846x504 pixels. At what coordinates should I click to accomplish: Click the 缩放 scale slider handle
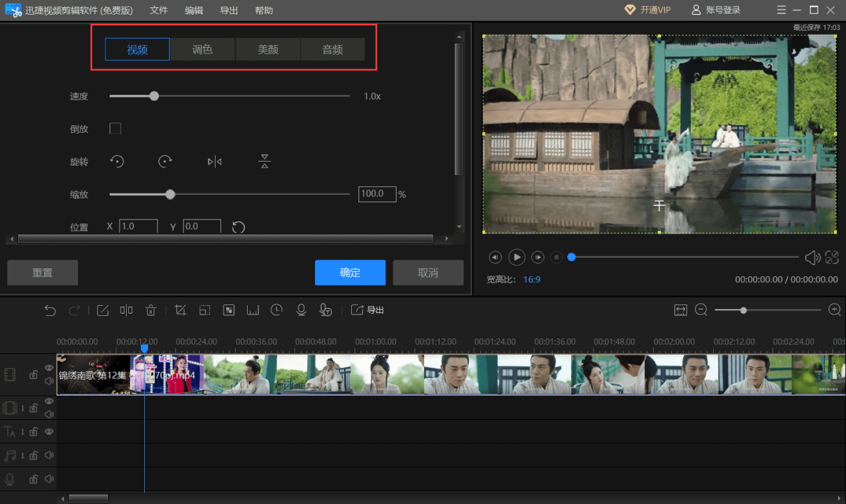coord(170,194)
